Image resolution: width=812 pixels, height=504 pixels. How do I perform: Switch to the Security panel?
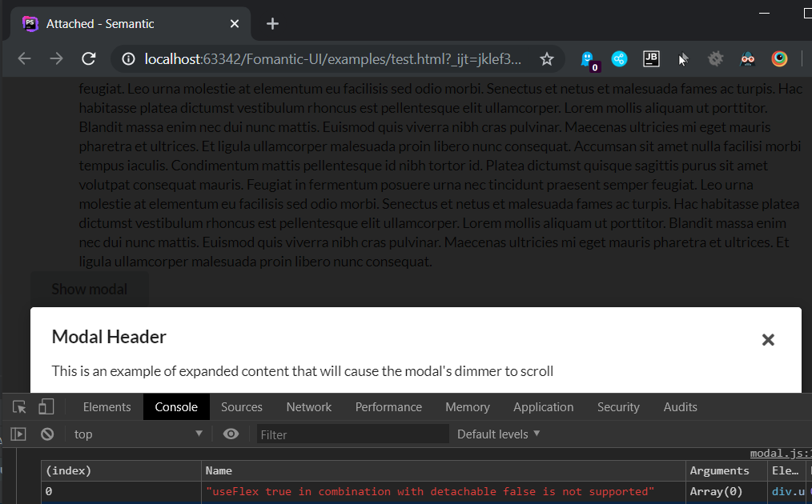click(x=618, y=407)
